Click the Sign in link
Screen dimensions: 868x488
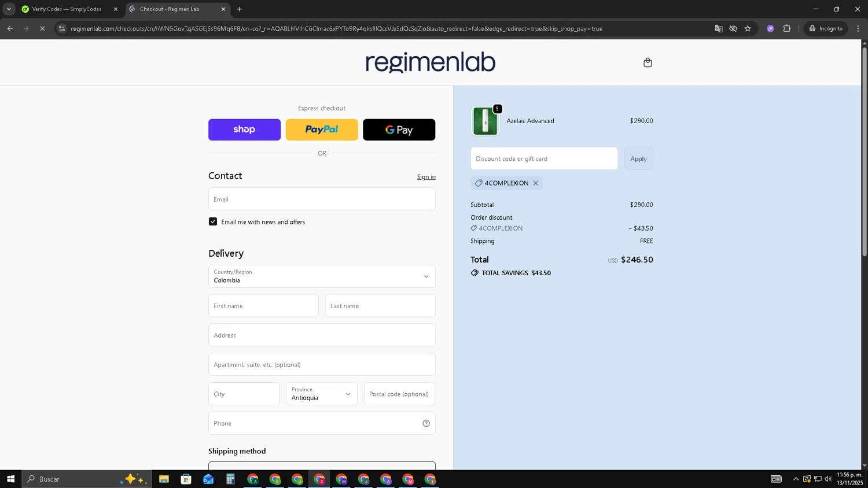[x=426, y=177]
